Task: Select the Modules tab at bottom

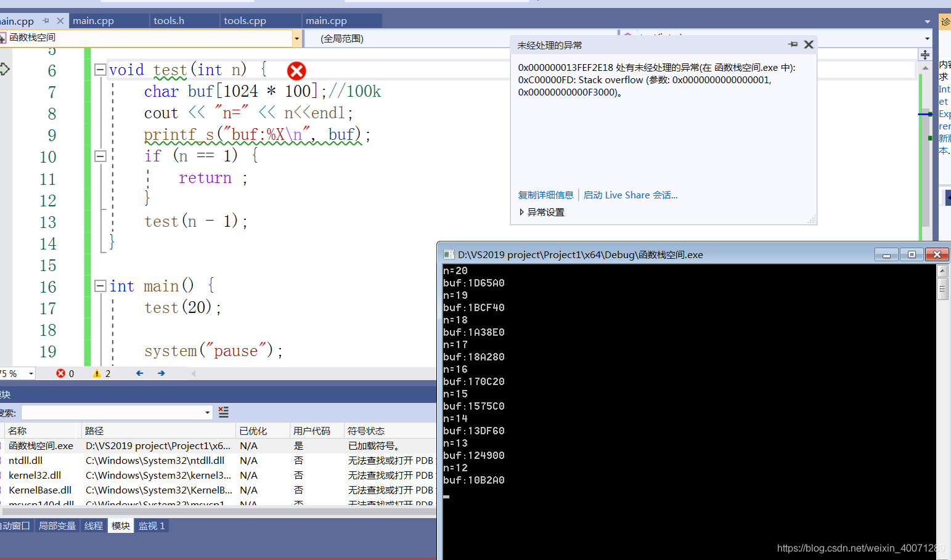Action: [121, 526]
